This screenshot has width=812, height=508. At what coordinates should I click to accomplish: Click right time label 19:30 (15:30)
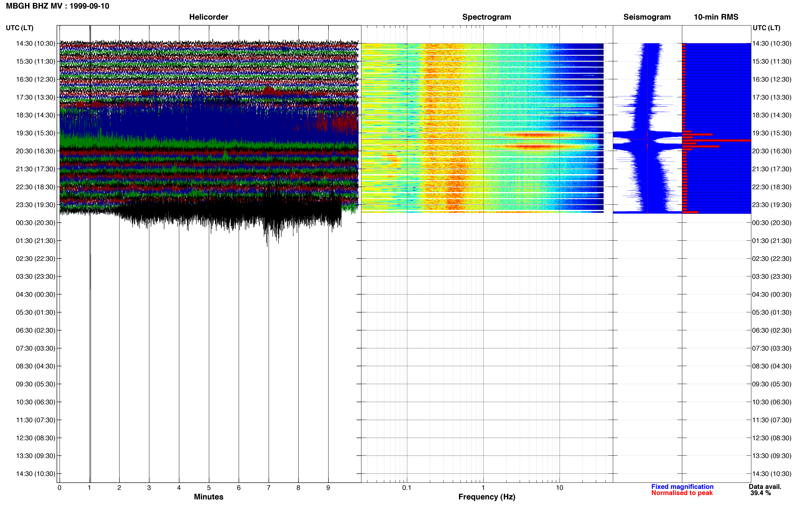pos(772,133)
